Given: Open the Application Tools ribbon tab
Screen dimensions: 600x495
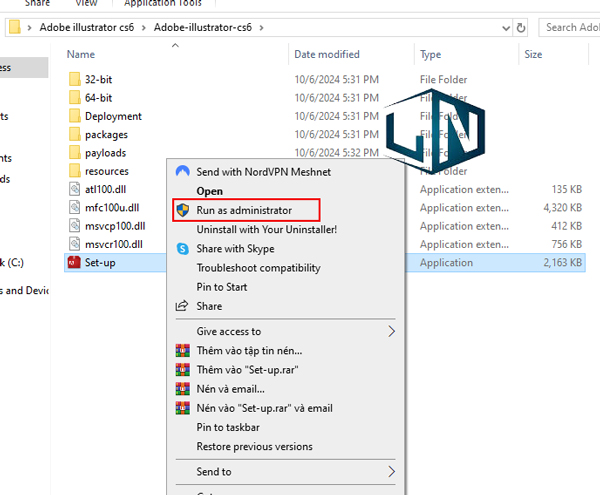Looking at the screenshot, I should click(163, 3).
